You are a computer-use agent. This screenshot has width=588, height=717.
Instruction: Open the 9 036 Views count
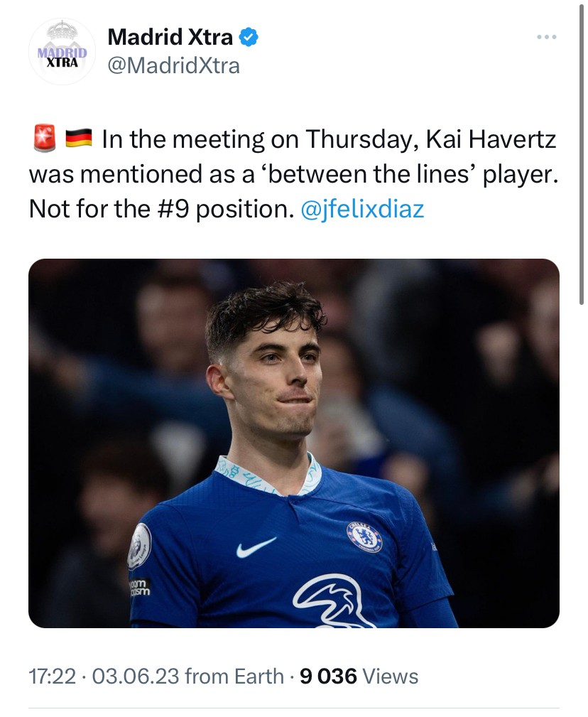[359, 676]
